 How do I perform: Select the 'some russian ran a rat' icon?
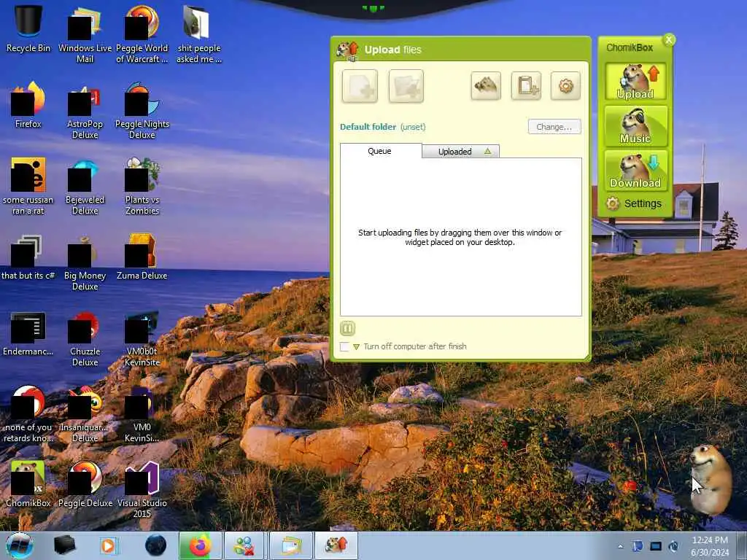click(28, 186)
